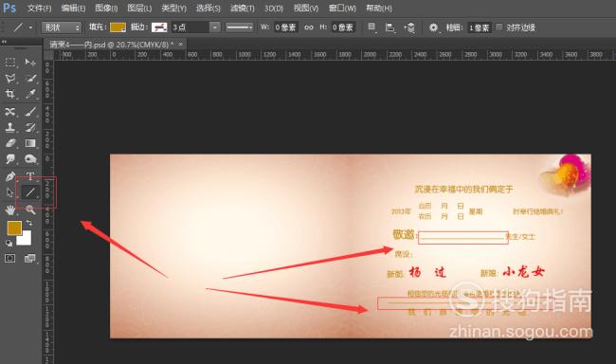Toggle Quick Mask mode icon
This screenshot has width=616, height=364.
[x=10, y=258]
